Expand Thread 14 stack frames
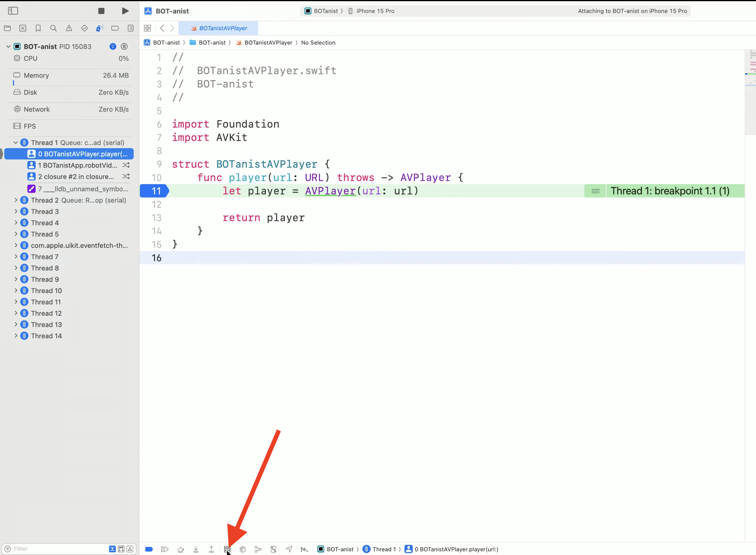The height and width of the screenshot is (555, 756). tap(16, 336)
